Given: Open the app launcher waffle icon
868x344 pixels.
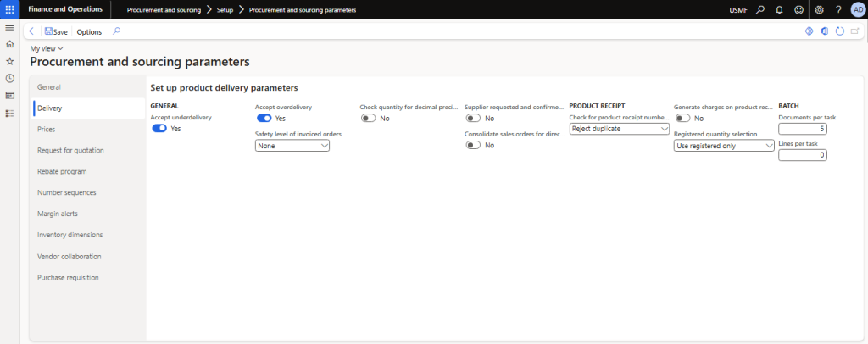Looking at the screenshot, I should [9, 9].
